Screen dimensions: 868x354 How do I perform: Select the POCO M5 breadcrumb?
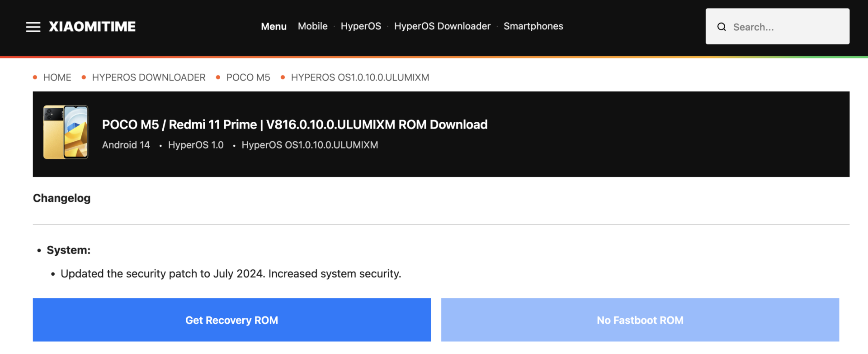click(248, 77)
